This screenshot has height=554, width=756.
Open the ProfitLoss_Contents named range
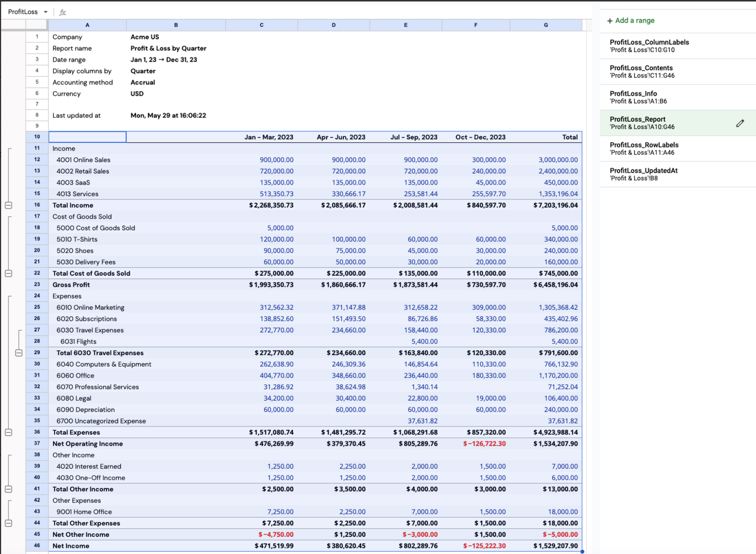click(678, 71)
